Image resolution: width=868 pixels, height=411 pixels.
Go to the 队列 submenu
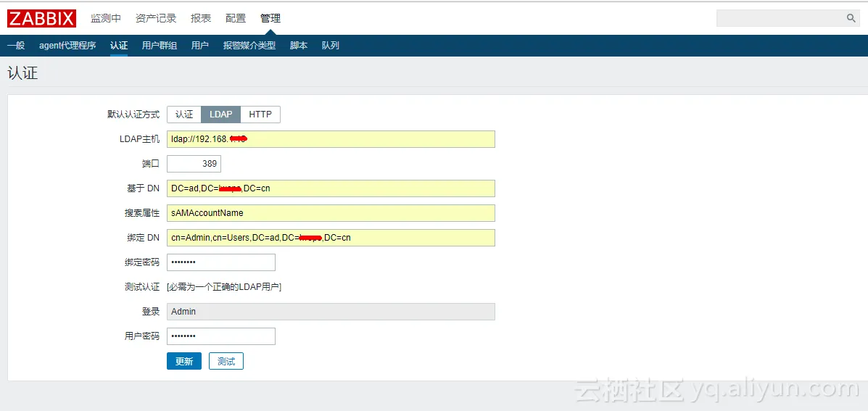331,46
